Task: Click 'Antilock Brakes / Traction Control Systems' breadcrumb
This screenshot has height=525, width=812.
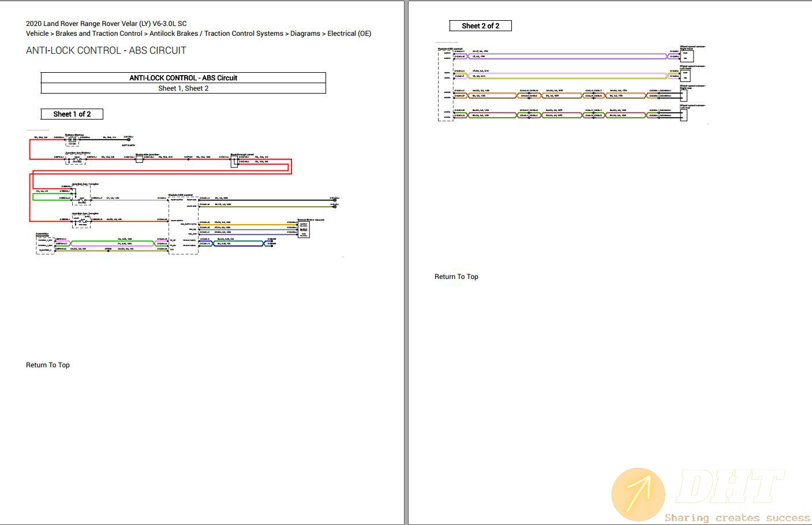Action: click(216, 33)
